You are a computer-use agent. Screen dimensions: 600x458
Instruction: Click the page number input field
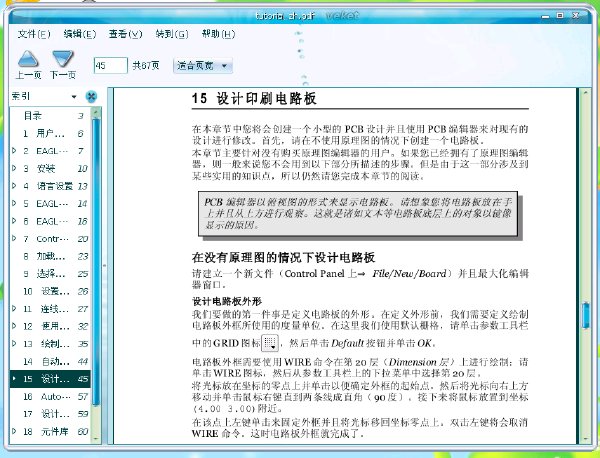tap(111, 65)
